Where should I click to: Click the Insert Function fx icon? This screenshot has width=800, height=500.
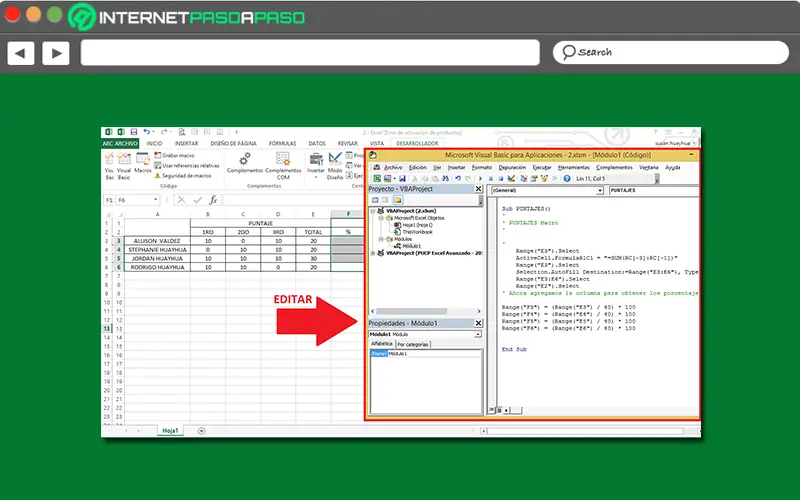point(214,200)
